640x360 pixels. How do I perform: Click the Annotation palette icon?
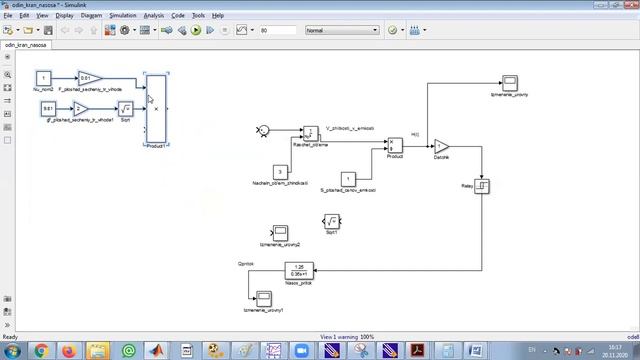[x=7, y=114]
